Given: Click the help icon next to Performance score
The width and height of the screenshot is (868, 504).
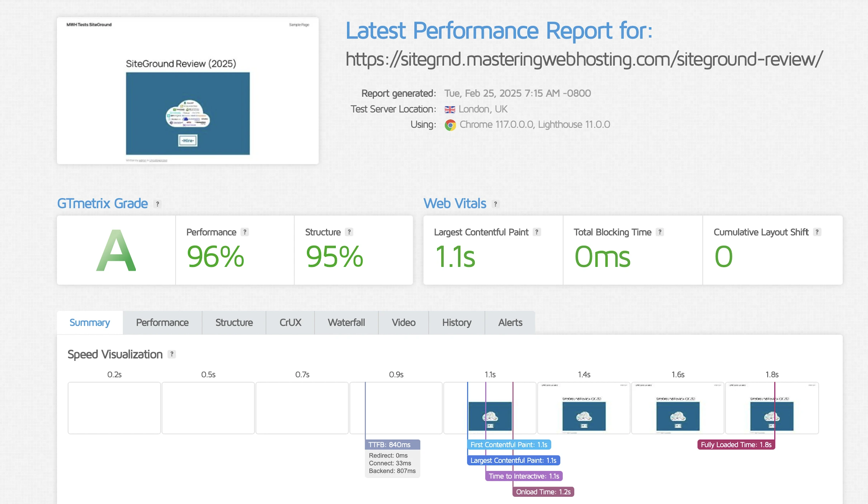Looking at the screenshot, I should (x=245, y=232).
